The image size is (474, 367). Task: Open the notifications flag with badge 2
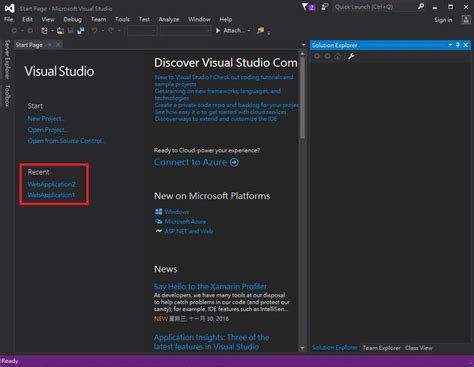308,7
